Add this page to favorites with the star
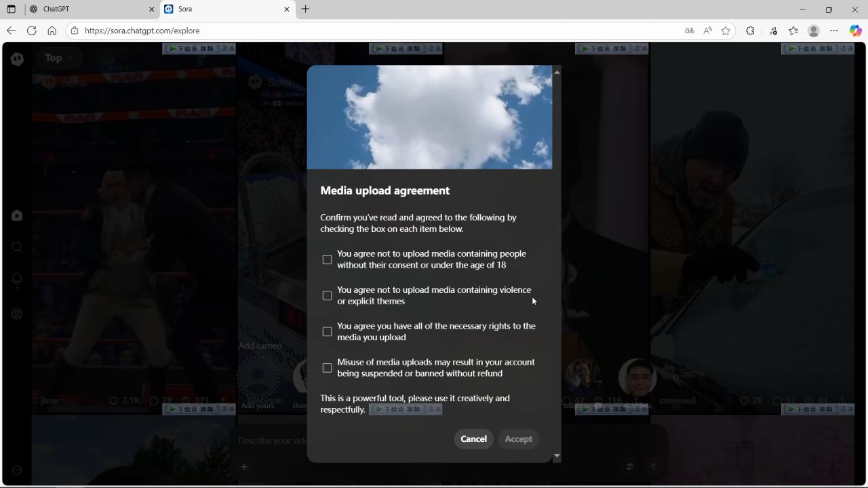The width and height of the screenshot is (868, 488). tap(726, 30)
